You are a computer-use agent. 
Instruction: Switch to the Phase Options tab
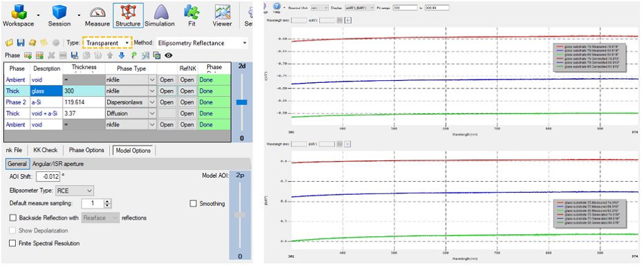click(86, 150)
